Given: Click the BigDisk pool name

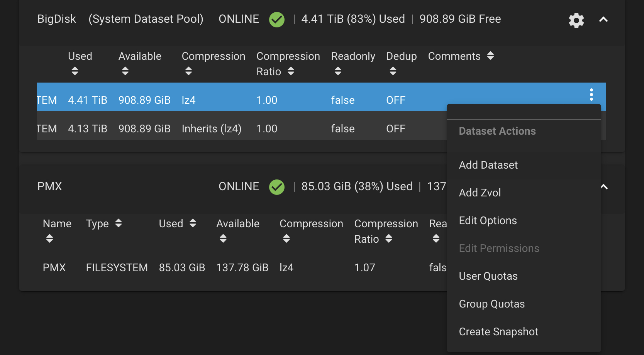Looking at the screenshot, I should click(57, 19).
